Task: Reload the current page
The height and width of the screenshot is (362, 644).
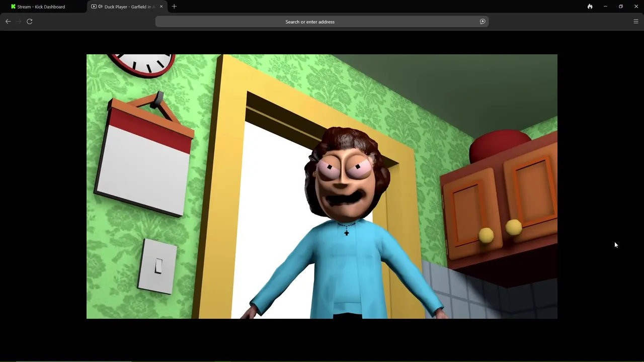Action: [30, 21]
